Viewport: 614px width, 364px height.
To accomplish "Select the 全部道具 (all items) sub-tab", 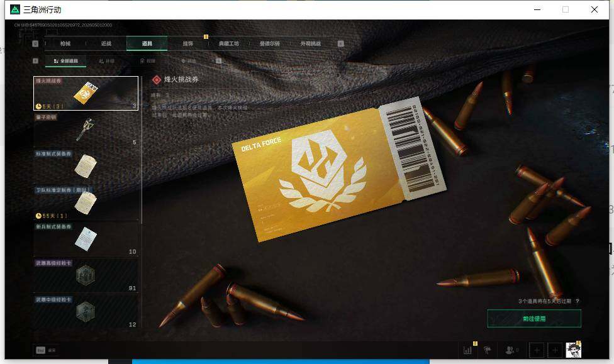I will click(x=66, y=61).
